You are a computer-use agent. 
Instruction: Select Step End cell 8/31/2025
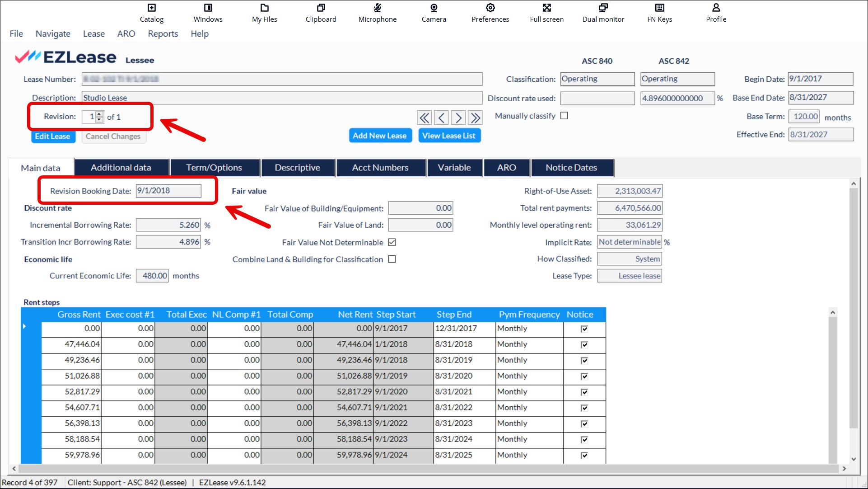click(x=464, y=455)
